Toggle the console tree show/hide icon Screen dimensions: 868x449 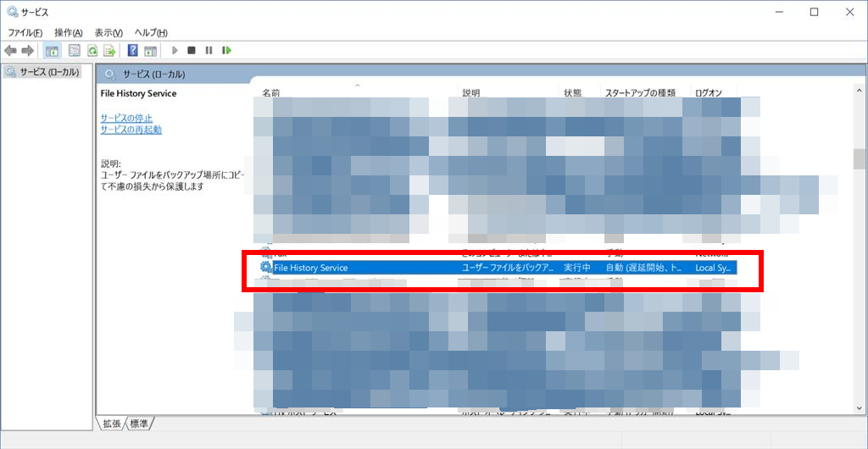pos(53,51)
